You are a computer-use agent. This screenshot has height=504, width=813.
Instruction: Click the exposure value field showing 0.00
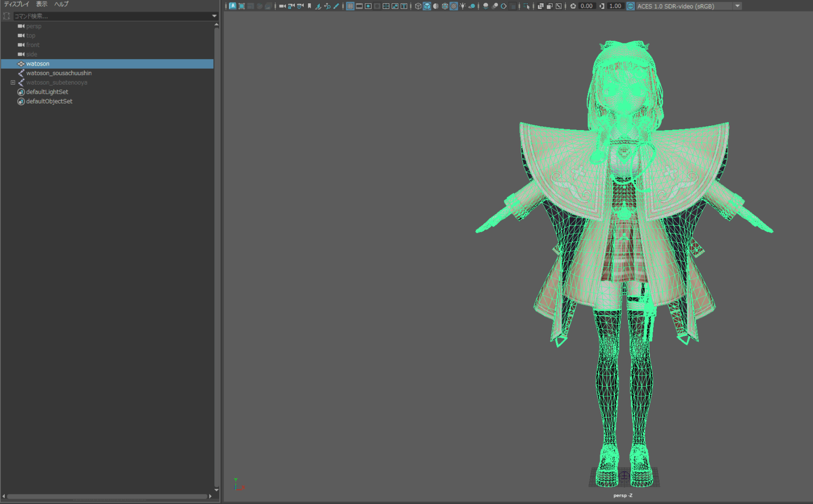[x=586, y=6]
